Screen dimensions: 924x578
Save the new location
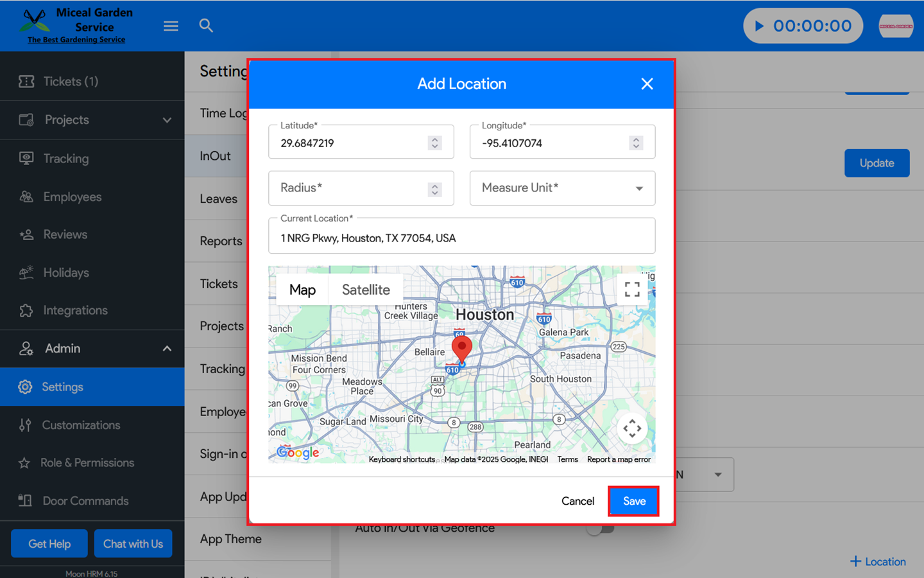coord(634,502)
